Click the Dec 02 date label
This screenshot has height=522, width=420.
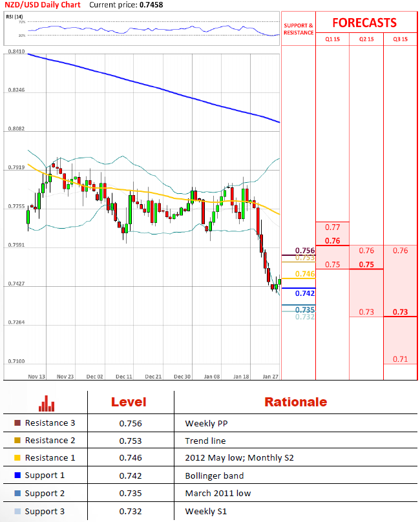point(94,377)
